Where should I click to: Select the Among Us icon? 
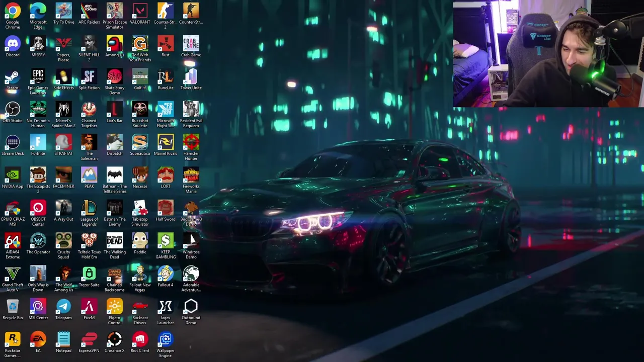[x=115, y=44]
